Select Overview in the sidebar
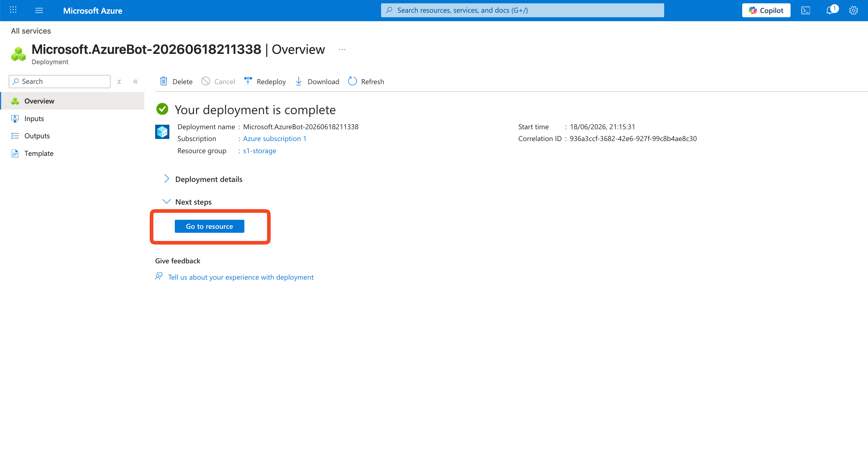This screenshot has height=451, width=868. click(73, 101)
